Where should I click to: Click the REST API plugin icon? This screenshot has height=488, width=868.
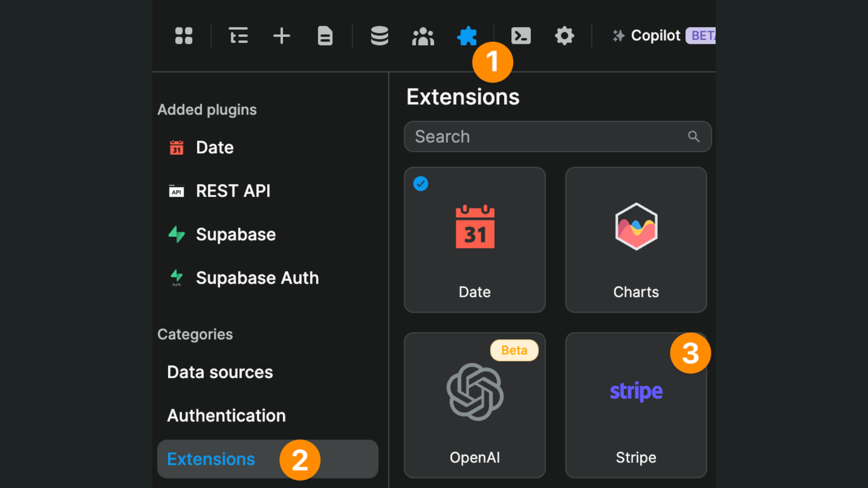point(176,191)
